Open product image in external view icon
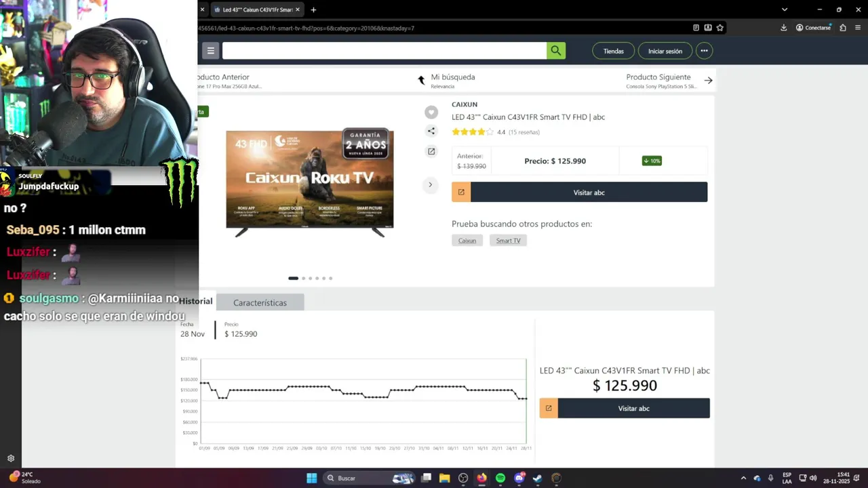 click(431, 151)
